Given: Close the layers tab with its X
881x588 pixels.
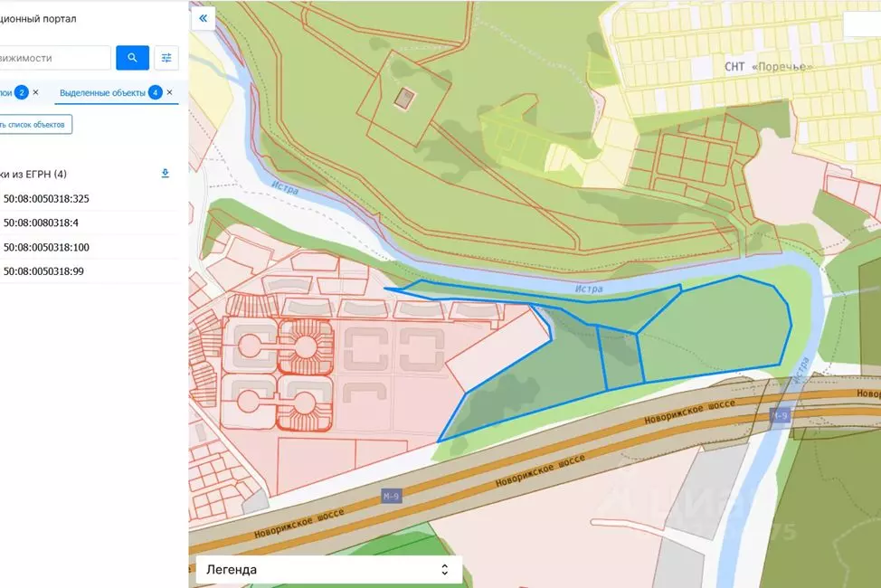Looking at the screenshot, I should coord(36,92).
